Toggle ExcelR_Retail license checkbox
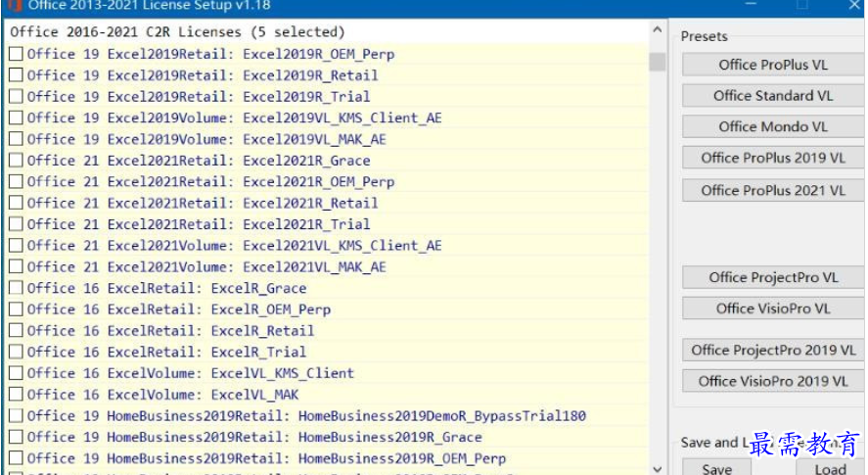Screen dimensions: 868x475 (x=16, y=330)
